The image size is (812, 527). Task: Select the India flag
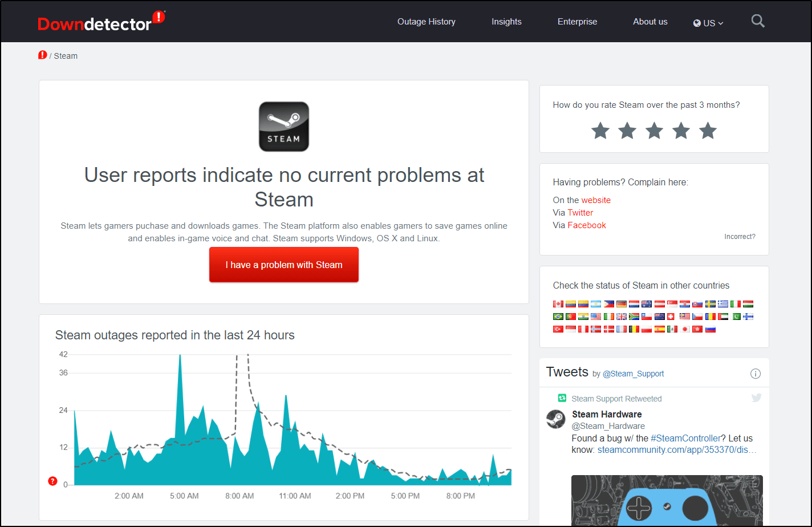[583, 317]
